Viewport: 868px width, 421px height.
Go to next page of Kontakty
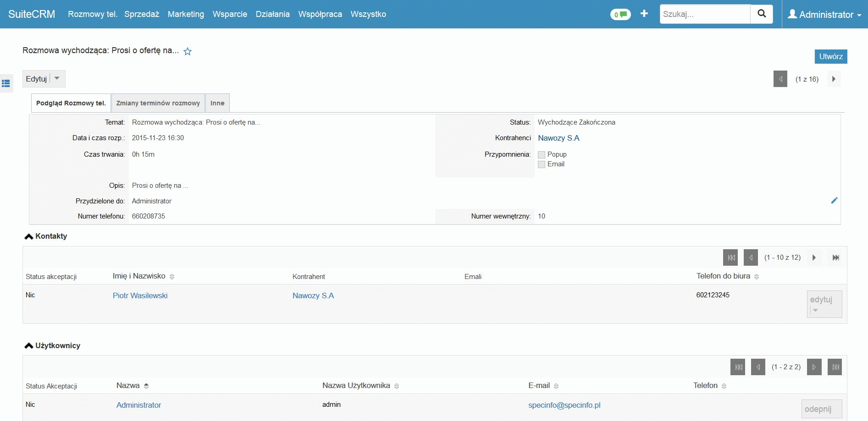point(814,257)
